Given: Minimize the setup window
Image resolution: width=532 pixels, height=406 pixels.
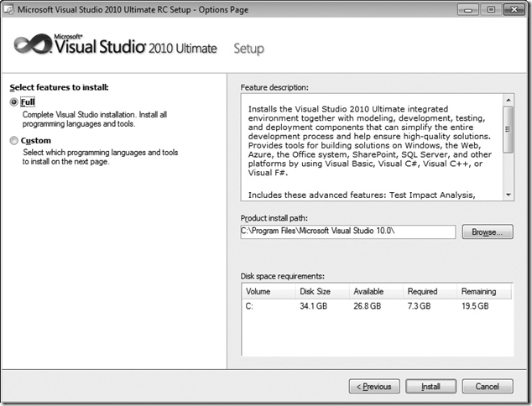Looking at the screenshot, I should [468, 9].
